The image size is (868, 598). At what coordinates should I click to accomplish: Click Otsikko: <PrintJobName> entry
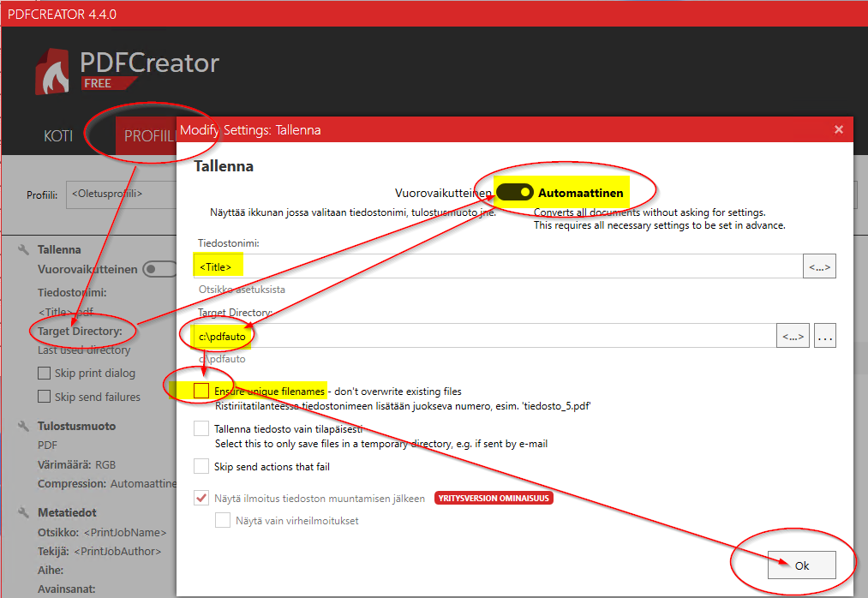click(x=102, y=532)
